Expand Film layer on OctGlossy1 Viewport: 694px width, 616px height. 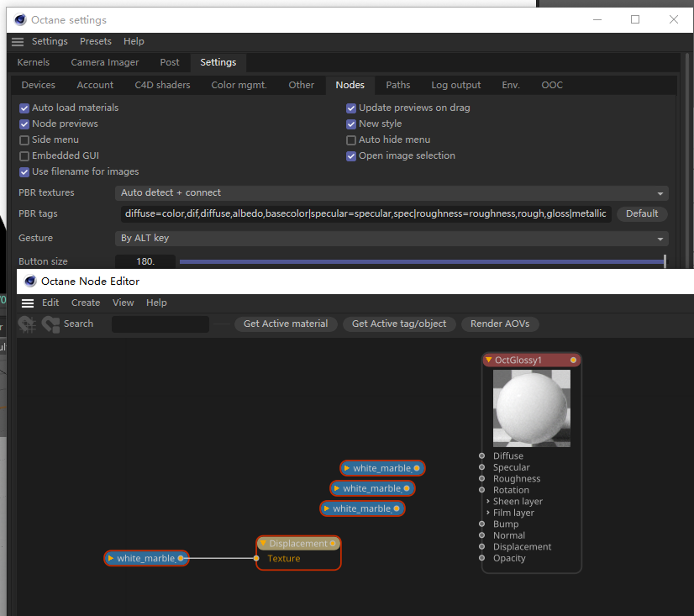[x=488, y=513]
